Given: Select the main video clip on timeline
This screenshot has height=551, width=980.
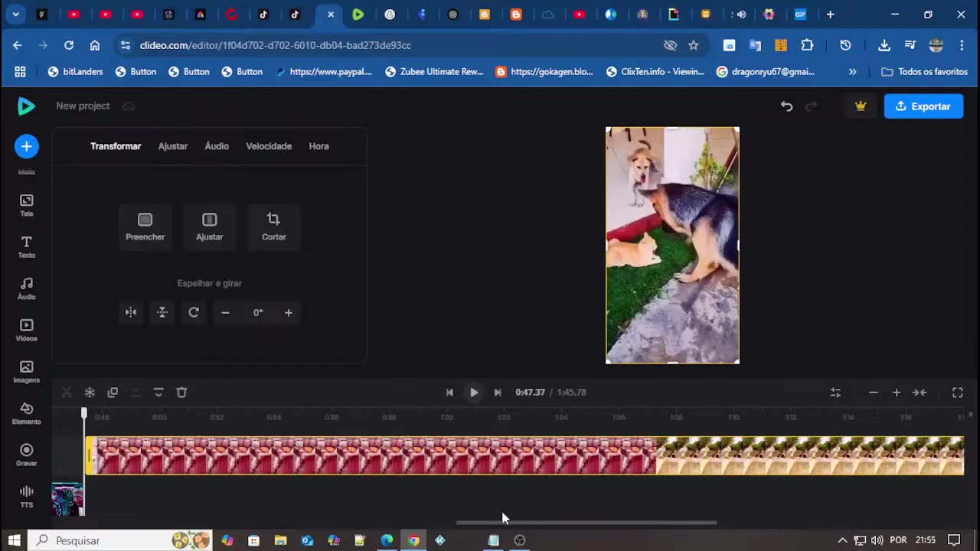Looking at the screenshot, I should pyautogui.click(x=524, y=455).
